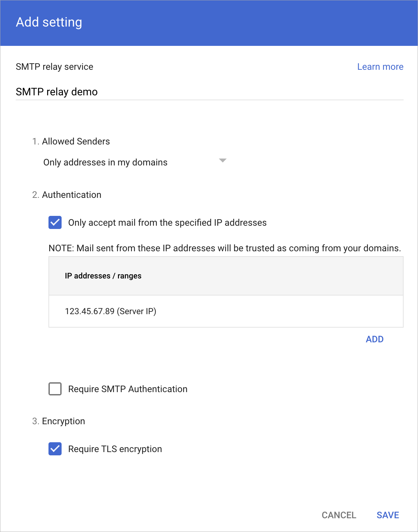Save the SMTP relay setting
The height and width of the screenshot is (532, 418).
[388, 515]
